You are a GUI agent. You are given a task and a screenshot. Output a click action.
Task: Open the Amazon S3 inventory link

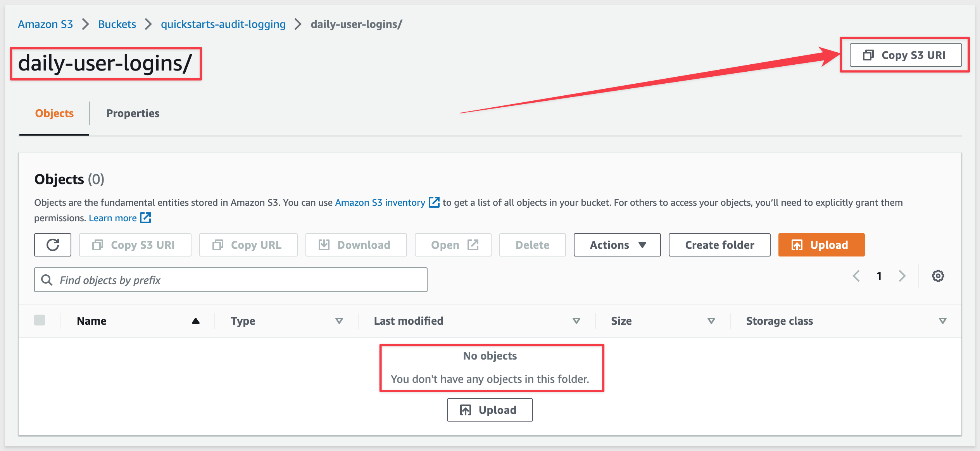[x=380, y=202]
